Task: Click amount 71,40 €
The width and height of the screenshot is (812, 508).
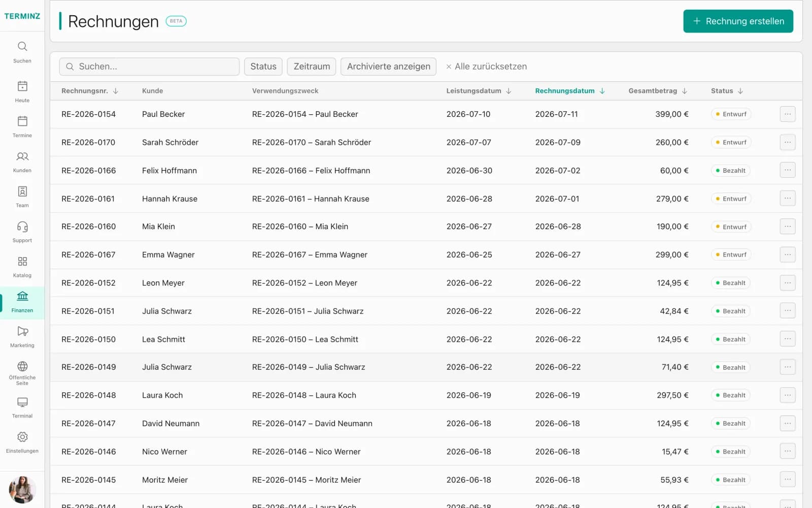Action: [x=675, y=367]
